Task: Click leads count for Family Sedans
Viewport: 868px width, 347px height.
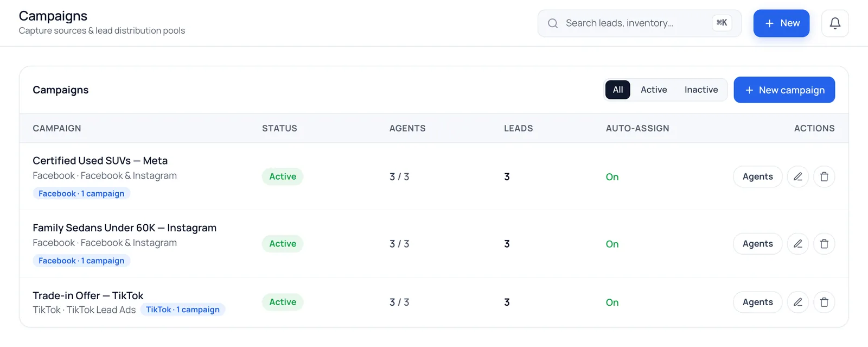Action: coord(507,244)
